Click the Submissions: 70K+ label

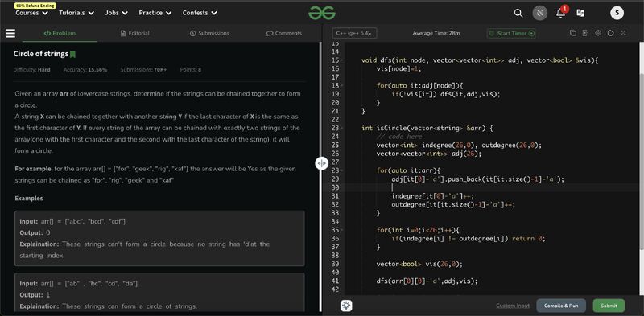[x=143, y=70]
